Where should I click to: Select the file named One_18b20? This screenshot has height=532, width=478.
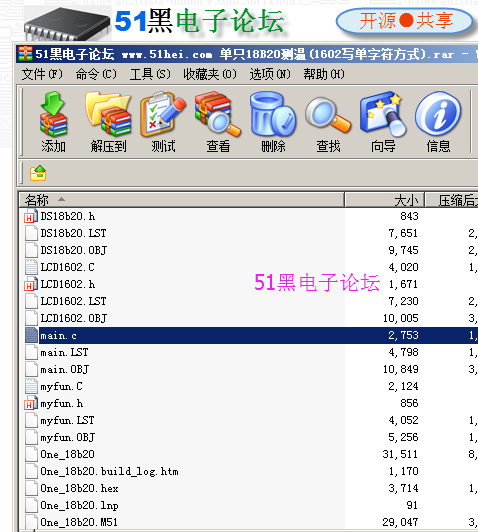click(x=67, y=454)
